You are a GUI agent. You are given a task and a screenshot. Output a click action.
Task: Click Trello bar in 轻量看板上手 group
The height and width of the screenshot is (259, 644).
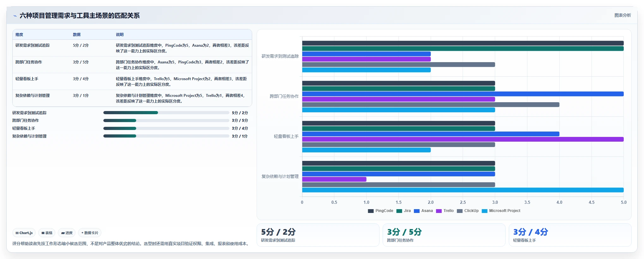tap(463, 139)
